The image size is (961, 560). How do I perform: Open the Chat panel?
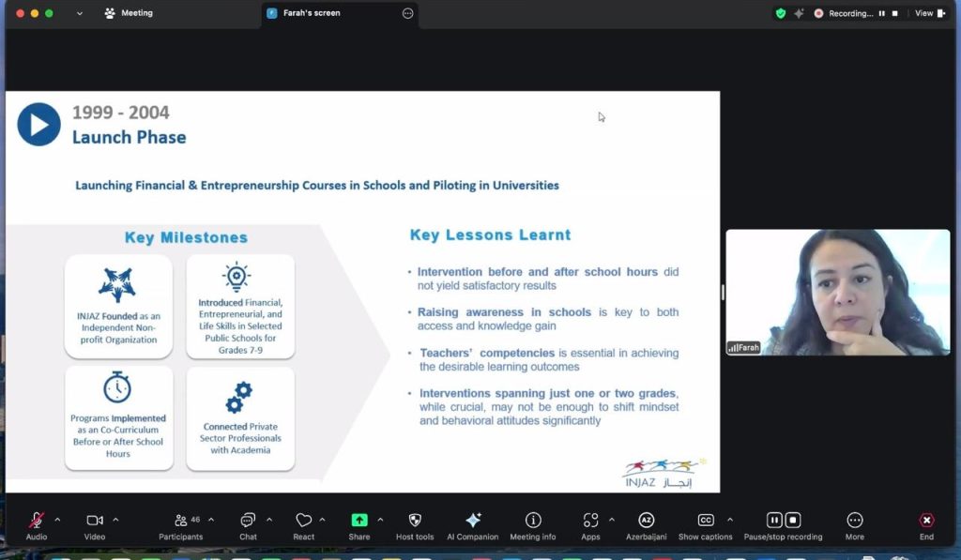tap(248, 521)
